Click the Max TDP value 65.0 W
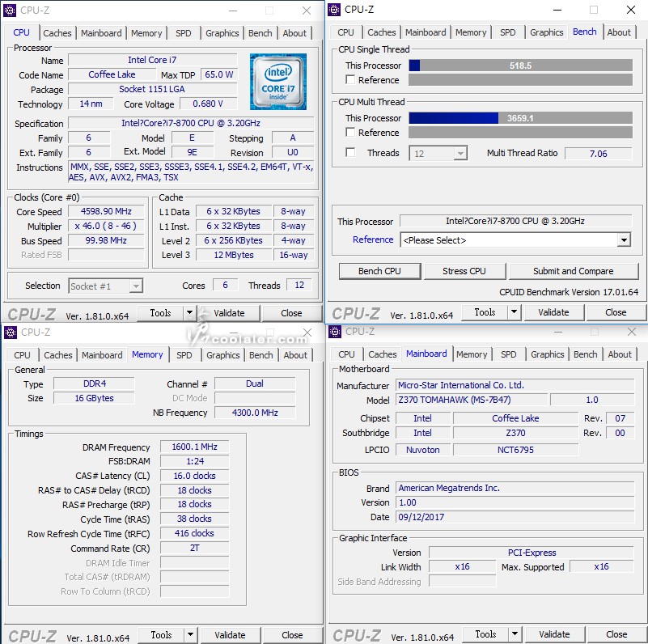This screenshot has height=644, width=648. coord(219,74)
